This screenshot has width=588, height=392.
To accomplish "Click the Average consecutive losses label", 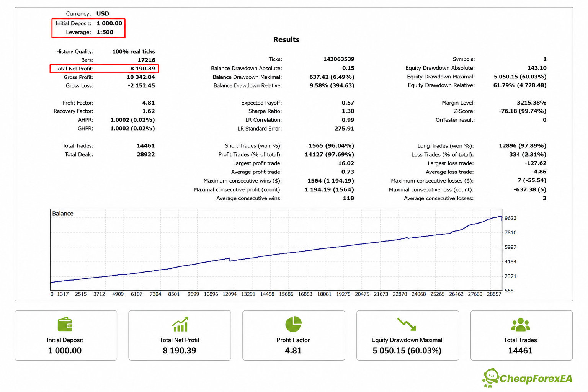I will [x=439, y=198].
